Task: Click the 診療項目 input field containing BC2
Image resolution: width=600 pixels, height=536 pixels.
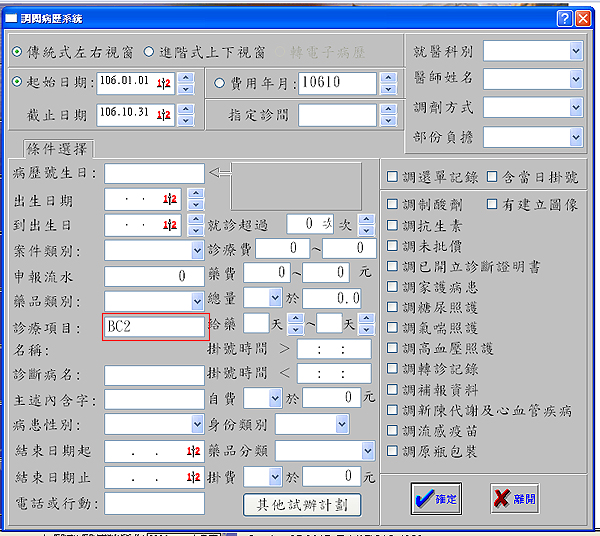Action: coord(154,326)
